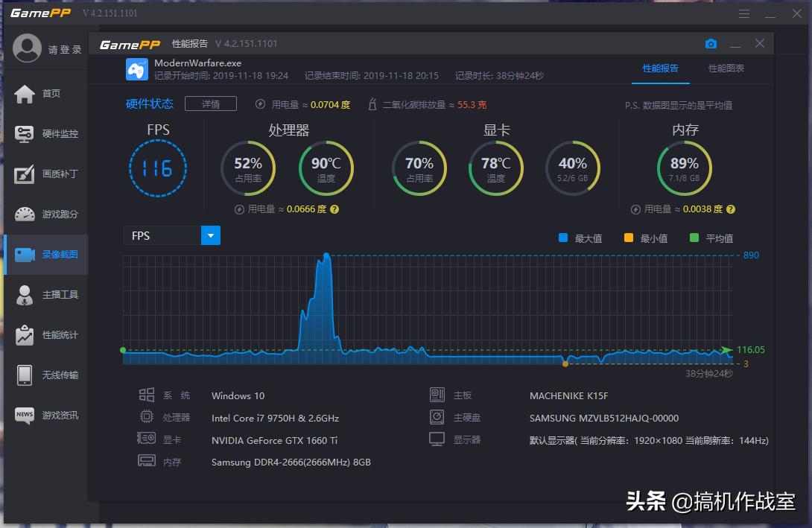
Task: Open the hamburger menu at top right
Action: click(743, 13)
